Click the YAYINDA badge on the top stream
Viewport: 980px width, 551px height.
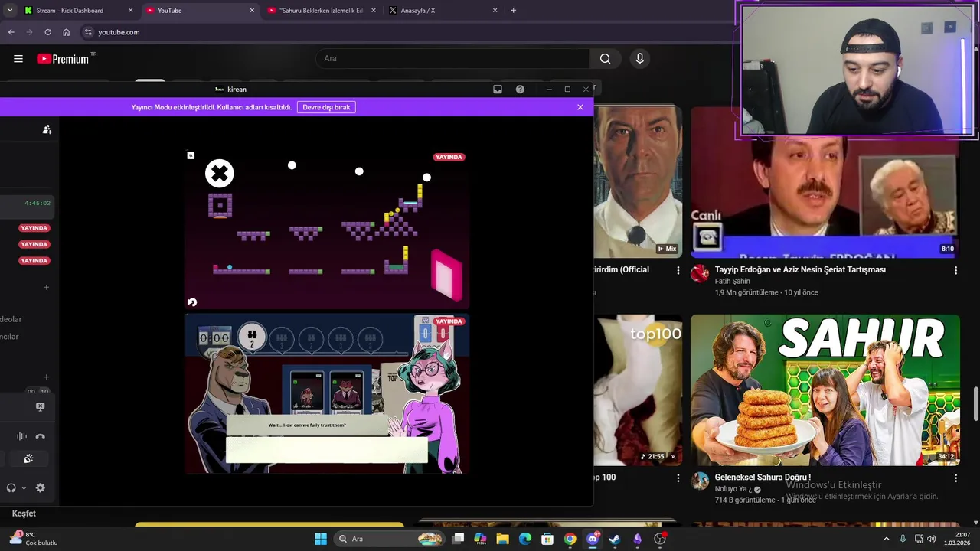click(449, 157)
